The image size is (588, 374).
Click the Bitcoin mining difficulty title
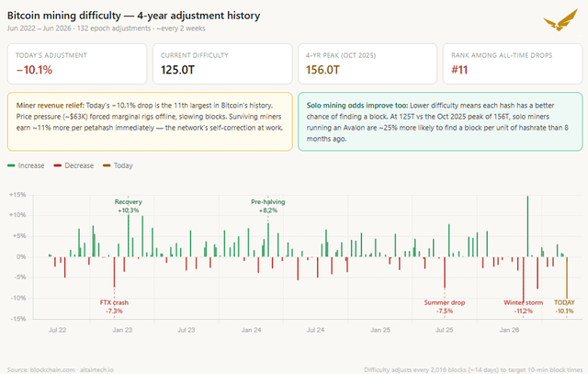(x=133, y=16)
